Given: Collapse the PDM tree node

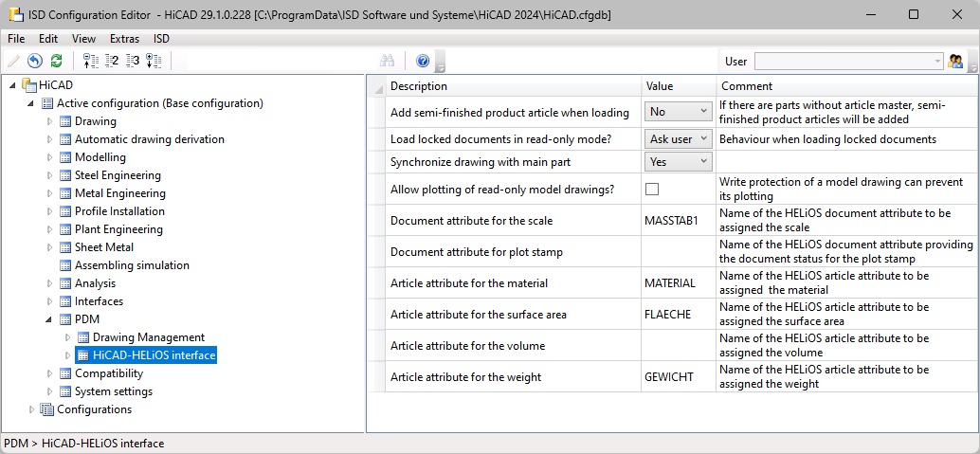Looking at the screenshot, I should tap(49, 319).
